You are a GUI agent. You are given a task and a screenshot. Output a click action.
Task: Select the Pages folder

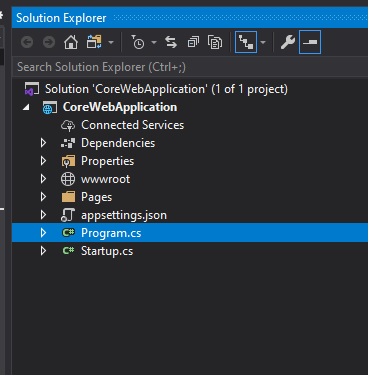96,197
